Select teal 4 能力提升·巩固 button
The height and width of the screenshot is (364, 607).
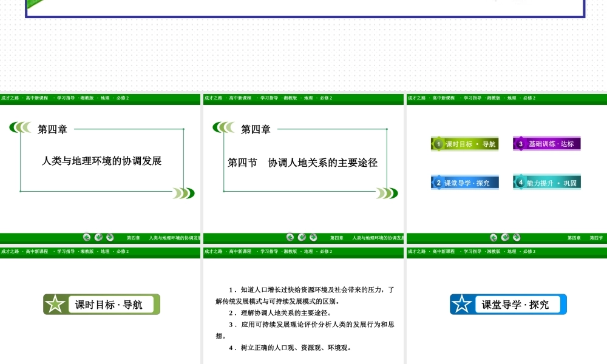click(546, 183)
